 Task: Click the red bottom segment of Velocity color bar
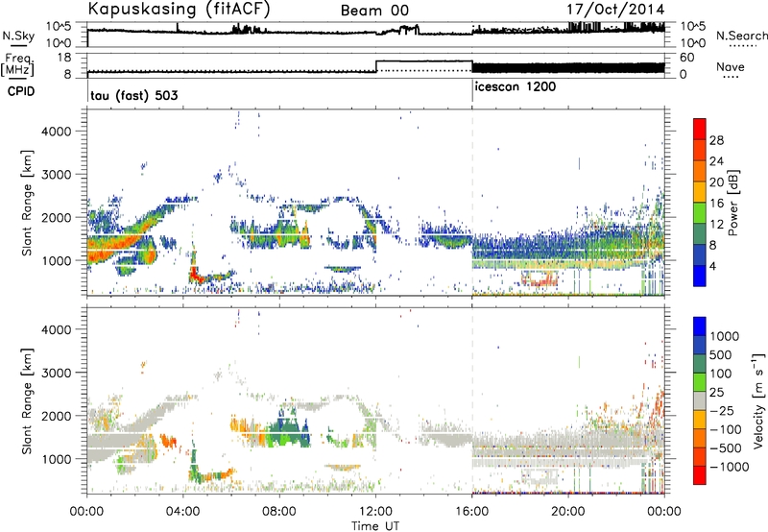700,475
